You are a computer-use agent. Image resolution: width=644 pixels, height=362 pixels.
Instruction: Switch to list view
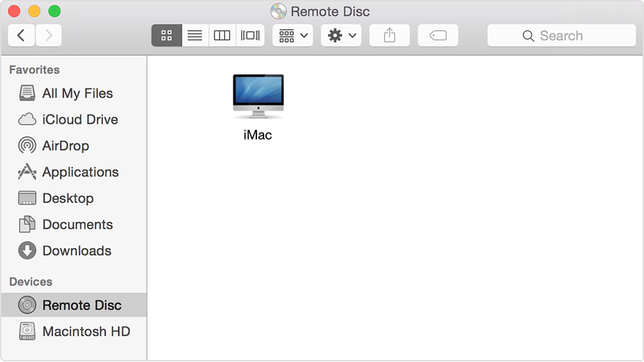coord(194,35)
